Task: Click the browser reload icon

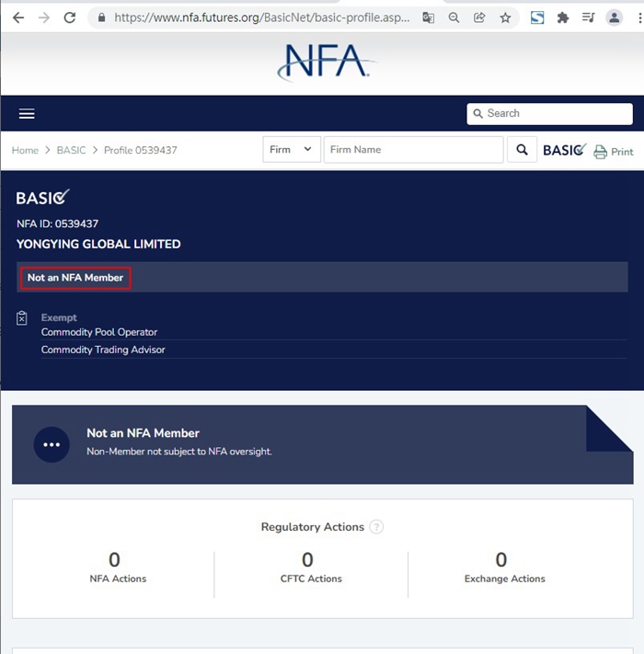Action: coord(70,17)
